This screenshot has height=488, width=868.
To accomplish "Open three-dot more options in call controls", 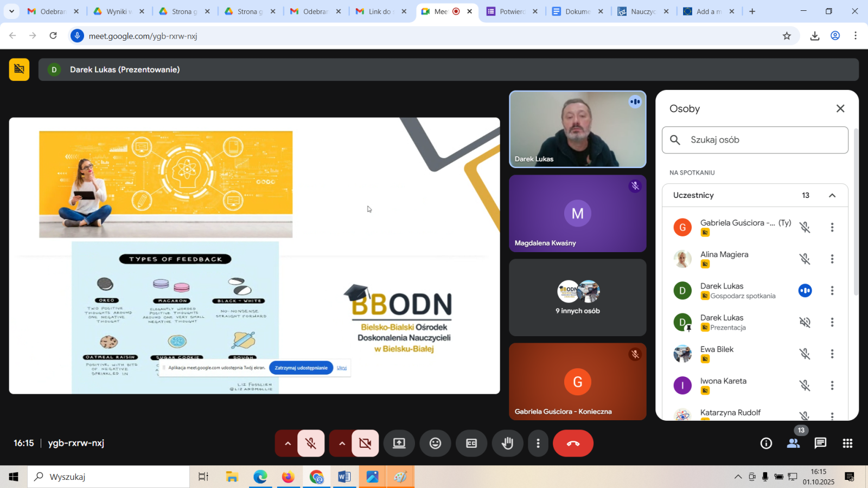I will coord(538,444).
